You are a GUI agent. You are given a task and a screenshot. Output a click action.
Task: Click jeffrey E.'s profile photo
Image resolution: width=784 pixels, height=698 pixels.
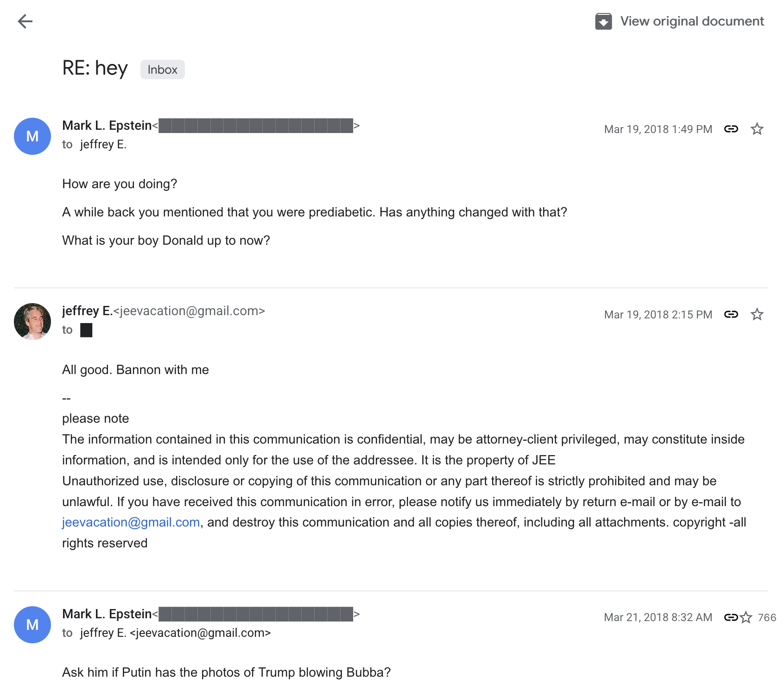coord(32,322)
